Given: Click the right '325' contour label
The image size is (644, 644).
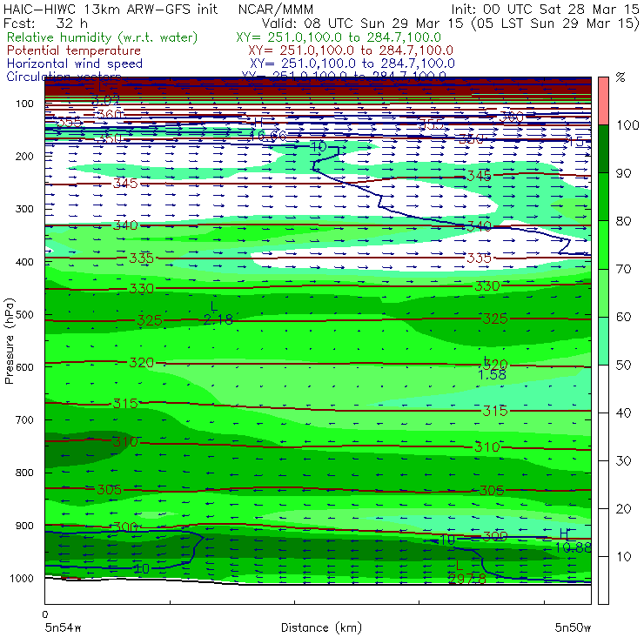Looking at the screenshot, I should coord(495,319).
